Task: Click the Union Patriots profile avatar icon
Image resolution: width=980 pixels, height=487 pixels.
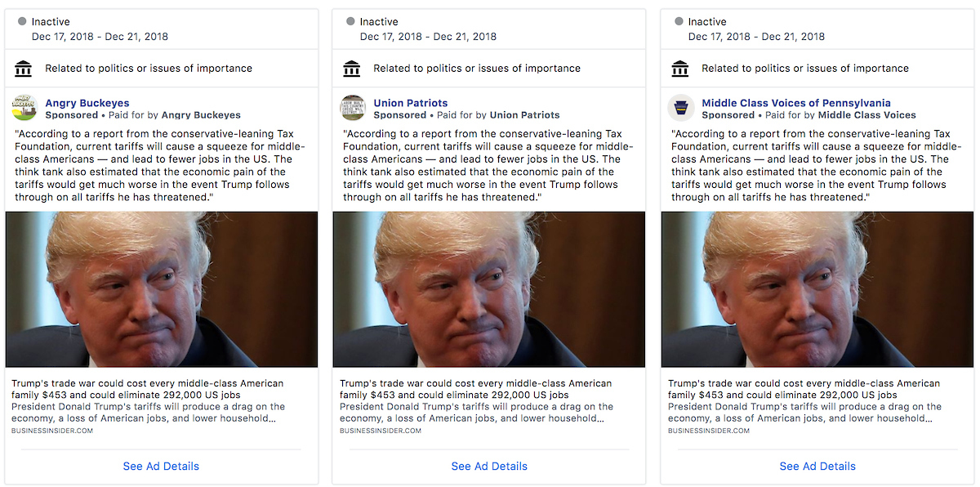Action: point(353,109)
